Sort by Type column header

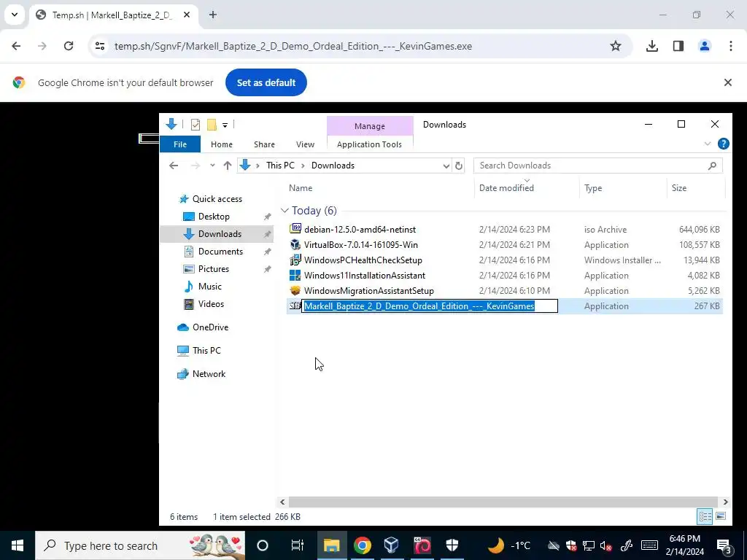coord(593,188)
